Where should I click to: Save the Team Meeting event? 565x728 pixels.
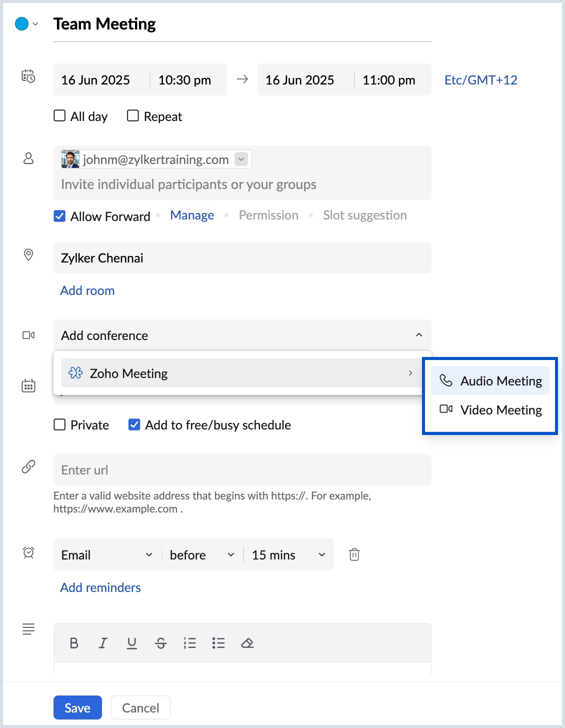click(77, 707)
